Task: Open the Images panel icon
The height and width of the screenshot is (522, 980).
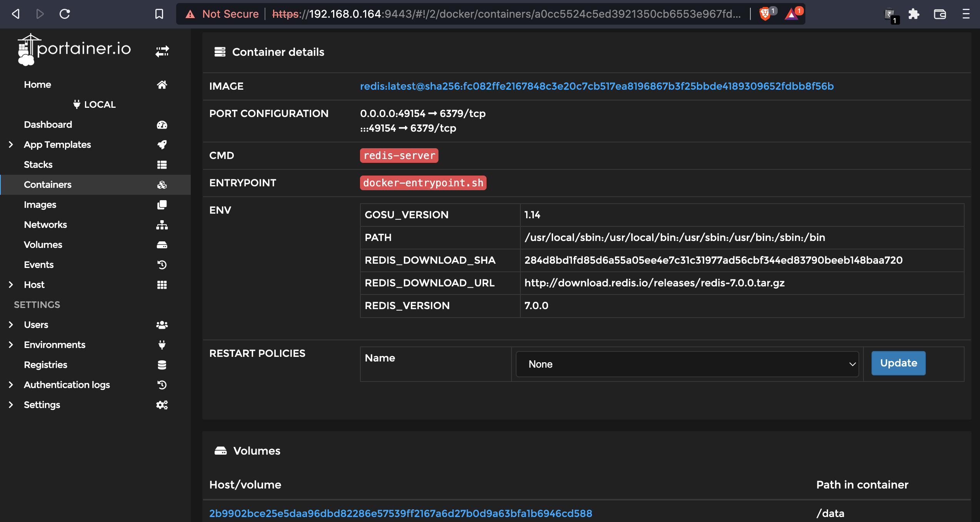Action: [x=162, y=204]
